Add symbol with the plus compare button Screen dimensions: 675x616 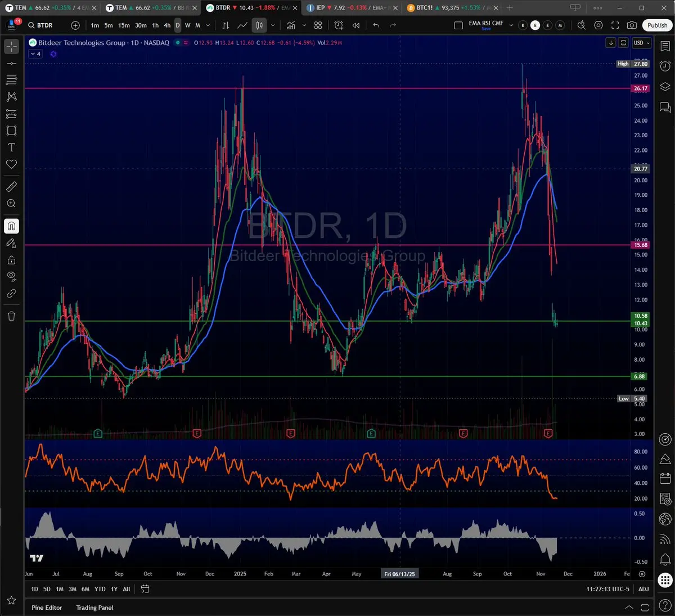tap(75, 25)
